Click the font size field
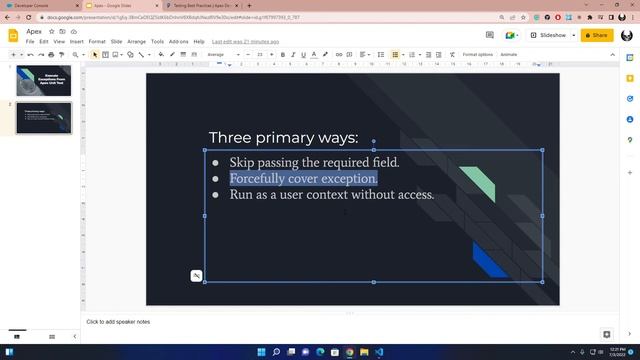 260,54
